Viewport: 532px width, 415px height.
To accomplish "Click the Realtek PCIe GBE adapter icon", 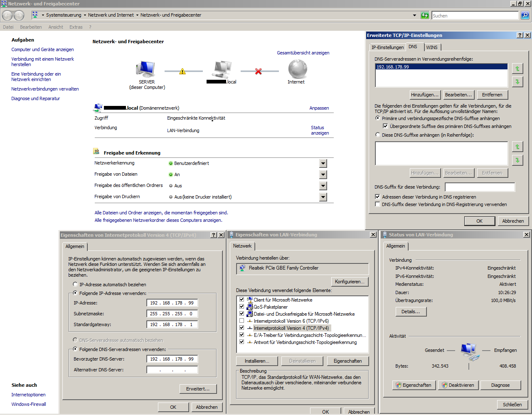I will click(x=242, y=268).
